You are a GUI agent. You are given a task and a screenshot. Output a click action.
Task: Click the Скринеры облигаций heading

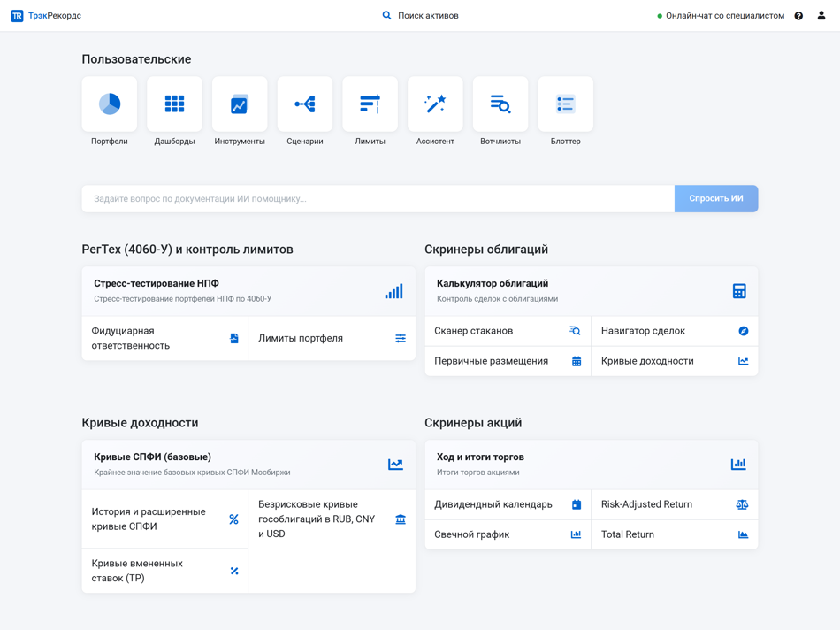pyautogui.click(x=486, y=250)
